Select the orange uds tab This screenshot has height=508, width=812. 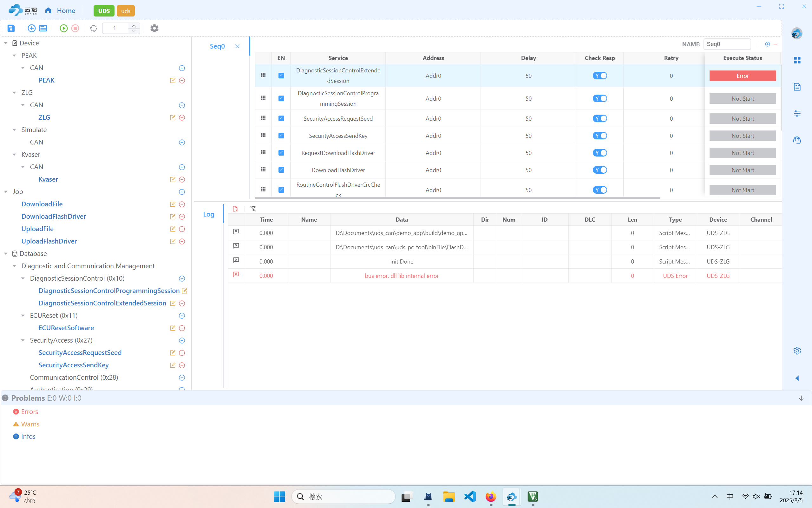pyautogui.click(x=126, y=11)
